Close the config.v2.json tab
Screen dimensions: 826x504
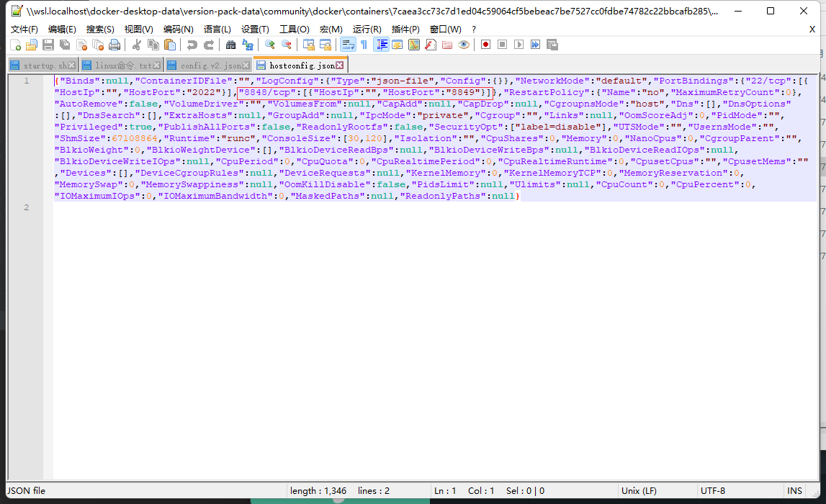[x=246, y=66]
